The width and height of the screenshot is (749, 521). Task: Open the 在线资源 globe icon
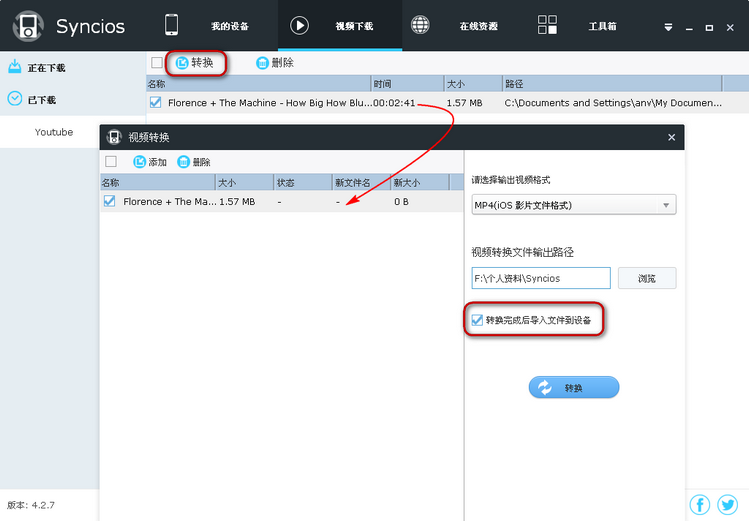tap(420, 25)
